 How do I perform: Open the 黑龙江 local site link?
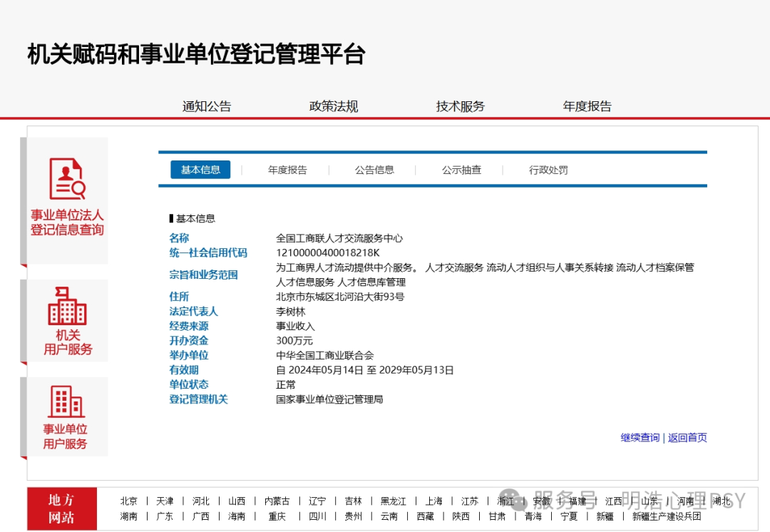coord(394,501)
